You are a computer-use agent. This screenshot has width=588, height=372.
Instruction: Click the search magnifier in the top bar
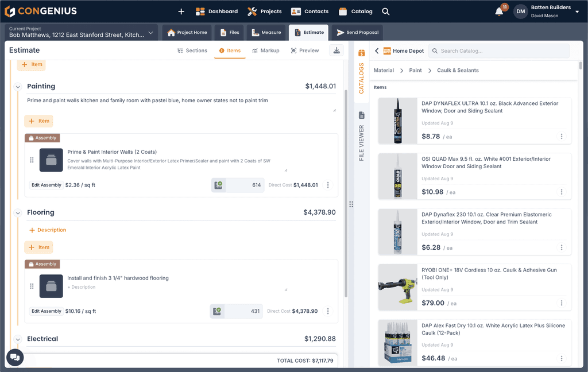tap(385, 11)
